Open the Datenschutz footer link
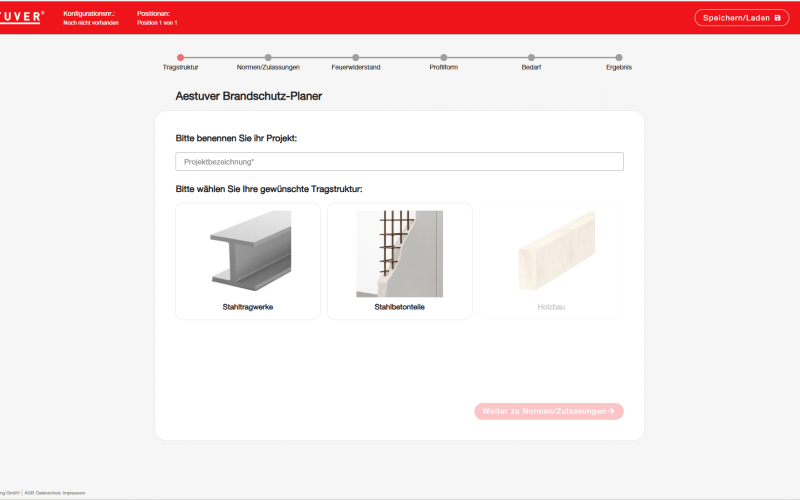 [x=48, y=493]
